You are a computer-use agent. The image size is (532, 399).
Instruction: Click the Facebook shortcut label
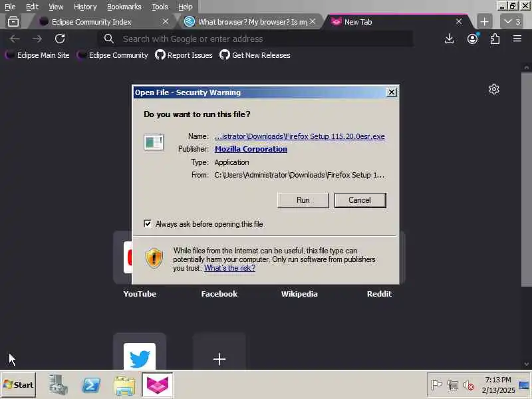pos(219,294)
